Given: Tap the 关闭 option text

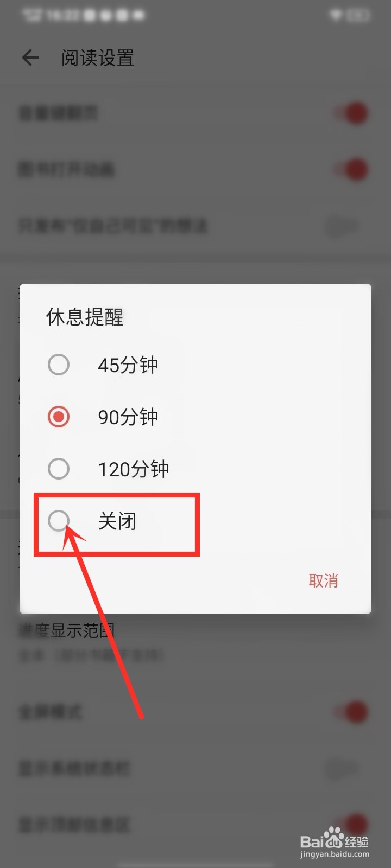Looking at the screenshot, I should pos(117,521).
